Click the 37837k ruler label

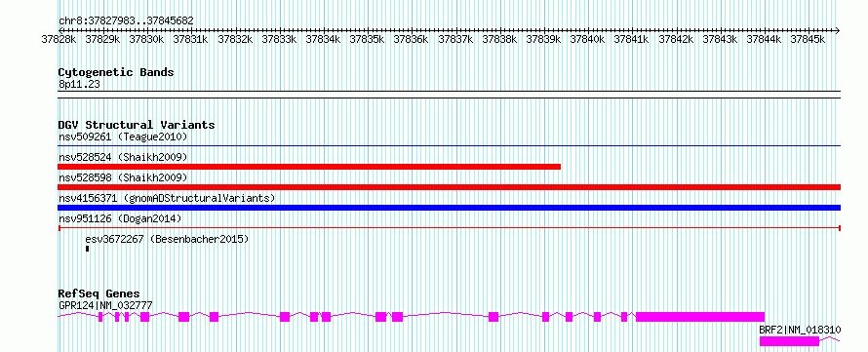455,39
